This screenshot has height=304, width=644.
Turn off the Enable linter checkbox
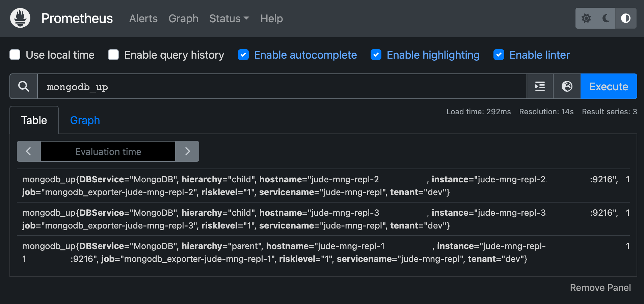tap(499, 55)
